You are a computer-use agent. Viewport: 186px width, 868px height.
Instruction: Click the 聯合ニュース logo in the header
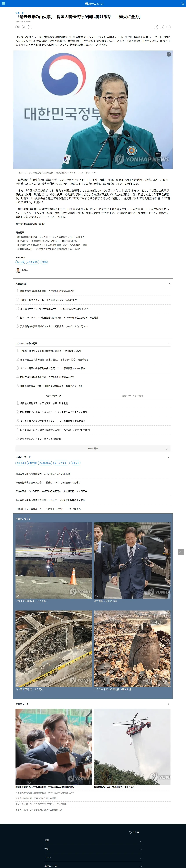point(94,4)
